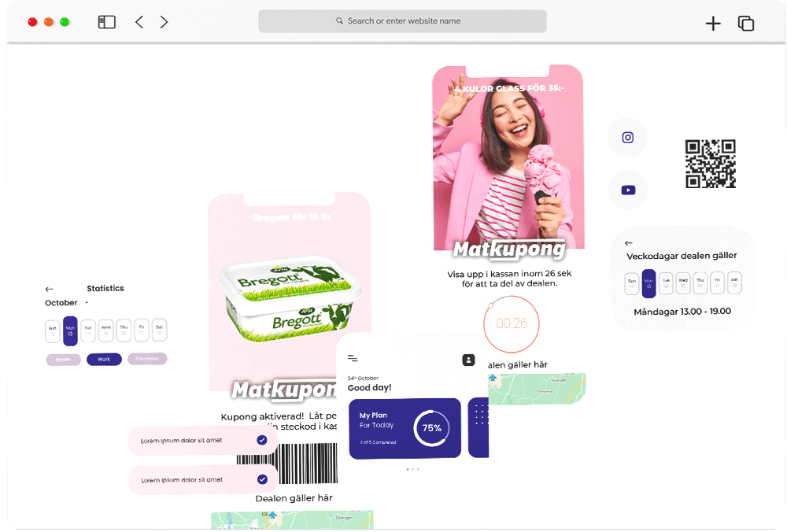Click the barcode on Bregott coupon
The width and height of the screenshot is (787, 532).
coord(287,464)
